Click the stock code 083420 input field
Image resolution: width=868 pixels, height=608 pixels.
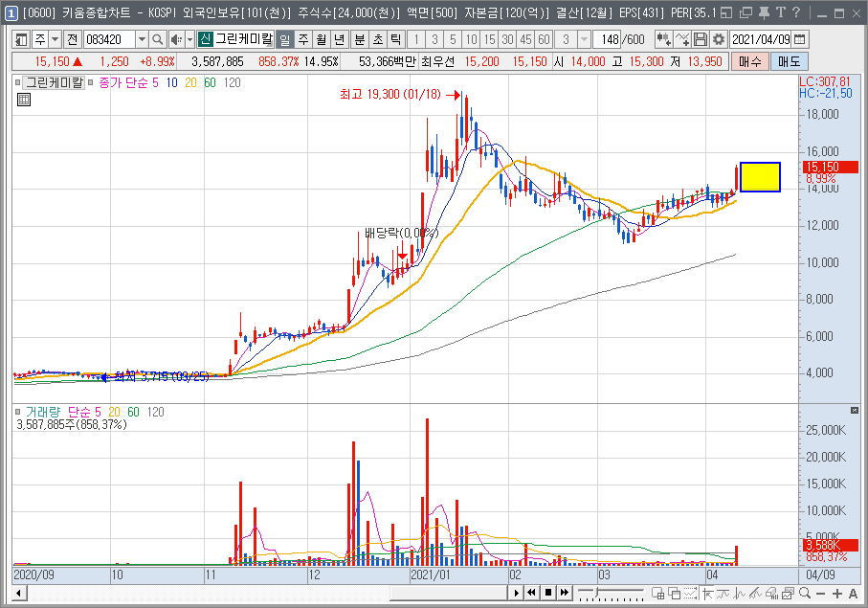click(110, 39)
